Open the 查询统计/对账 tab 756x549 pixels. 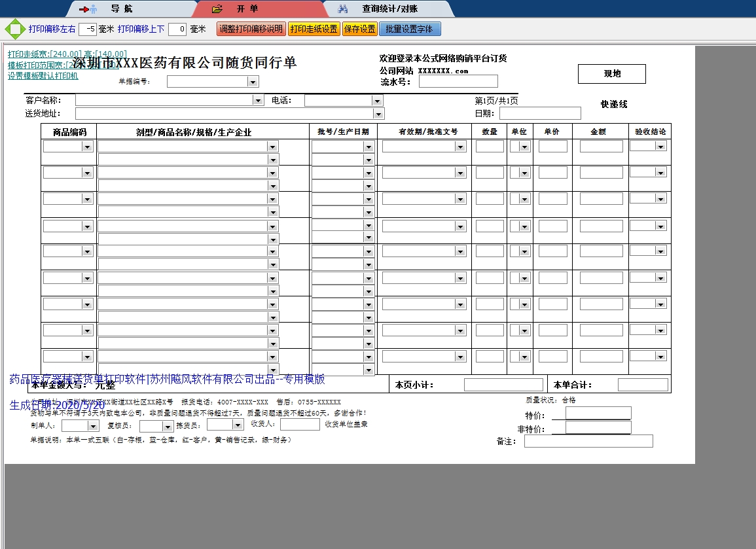(389, 9)
